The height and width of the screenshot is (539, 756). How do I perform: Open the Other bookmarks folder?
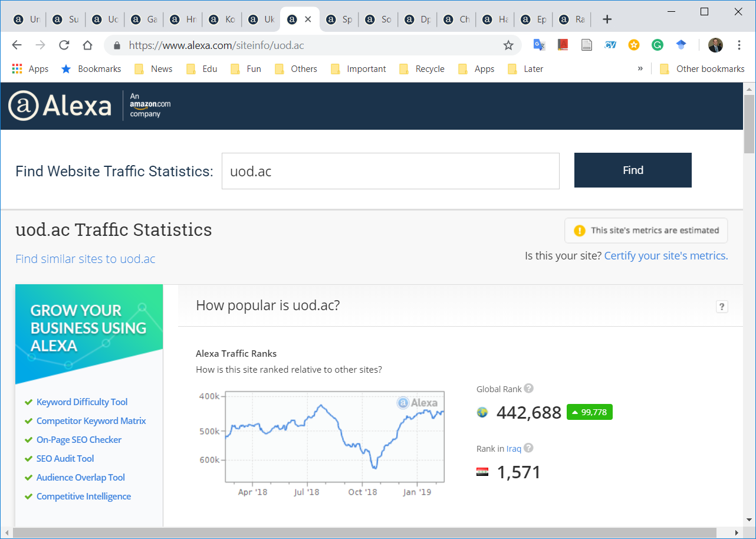(x=702, y=69)
